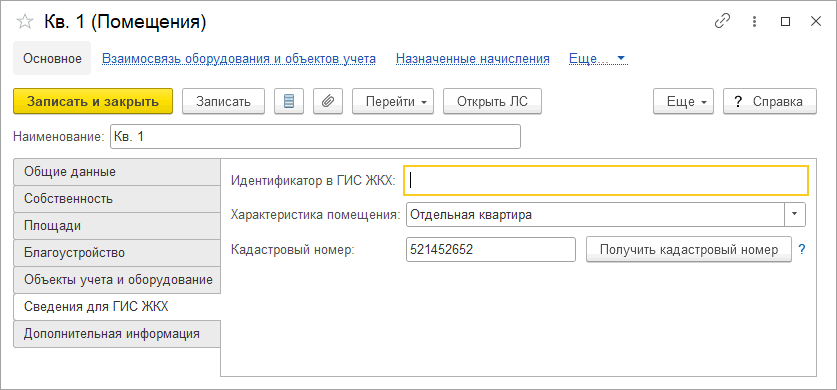Click Открыть ЛС button

(492, 101)
